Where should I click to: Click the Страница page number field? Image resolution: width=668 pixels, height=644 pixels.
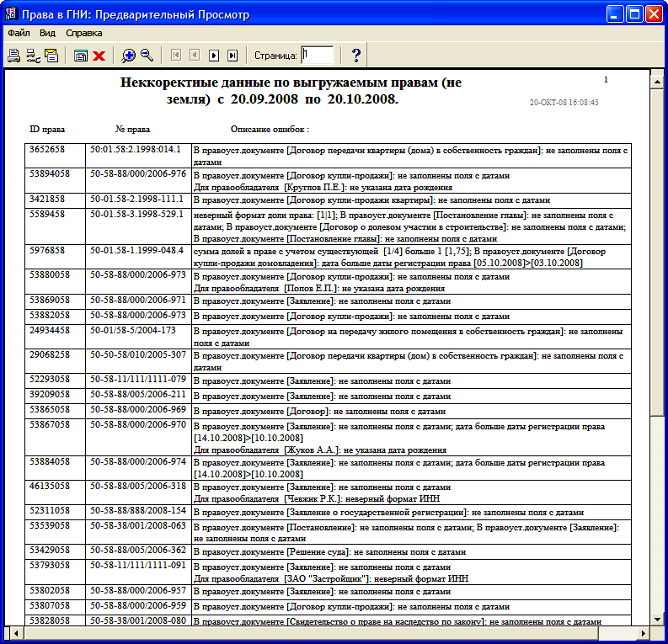point(318,56)
